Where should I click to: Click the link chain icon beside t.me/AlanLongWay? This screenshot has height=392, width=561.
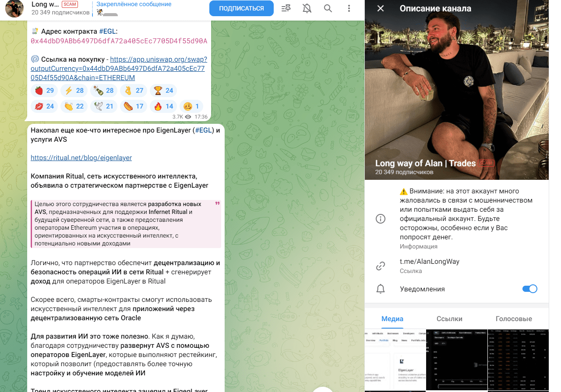381,266
